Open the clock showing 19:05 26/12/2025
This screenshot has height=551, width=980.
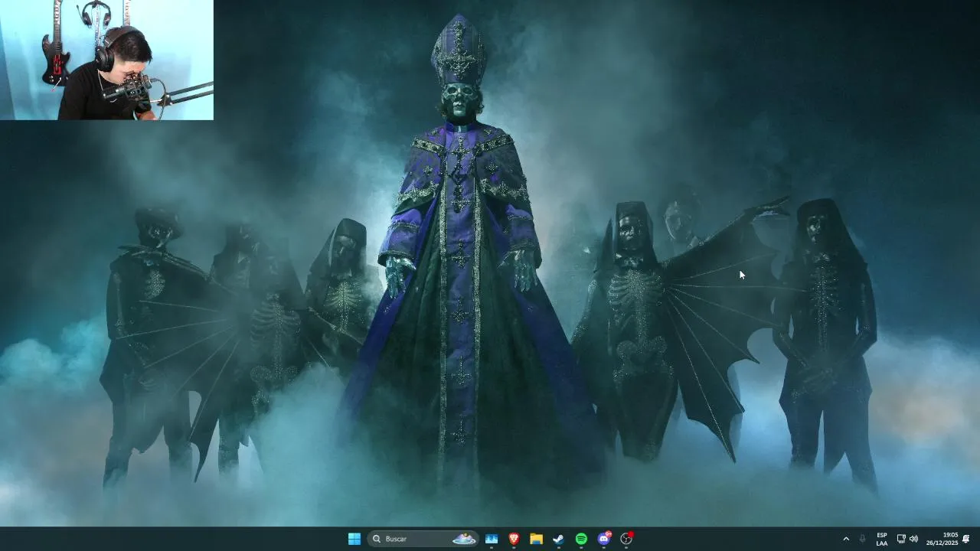click(x=942, y=539)
